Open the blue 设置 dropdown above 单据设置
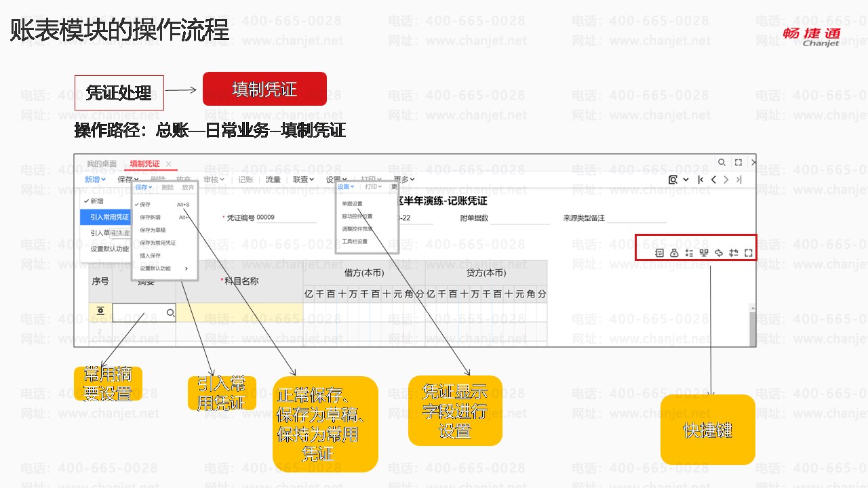The height and width of the screenshot is (488, 868). pos(347,187)
